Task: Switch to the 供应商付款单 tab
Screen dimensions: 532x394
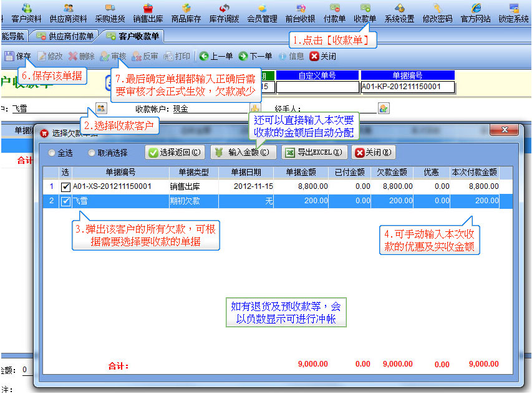Action: click(65, 36)
